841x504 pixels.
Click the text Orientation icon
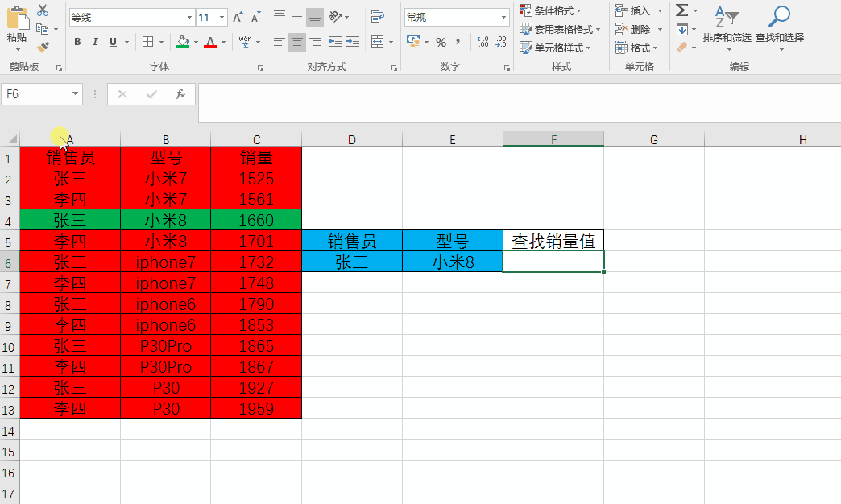(x=335, y=17)
